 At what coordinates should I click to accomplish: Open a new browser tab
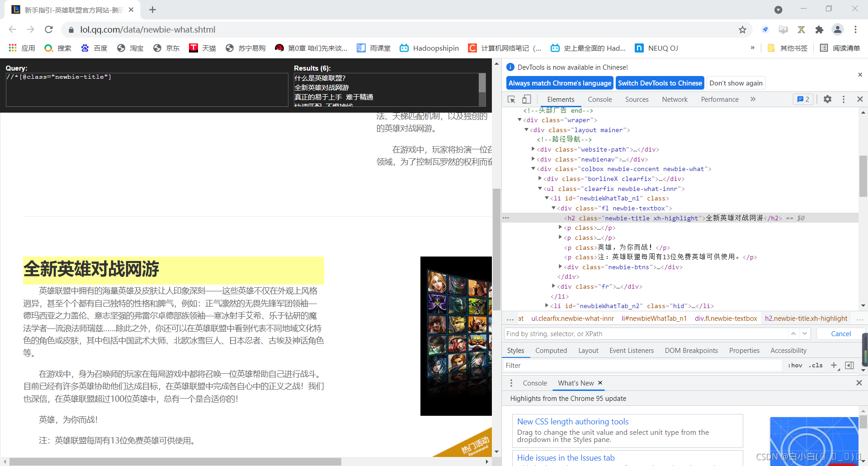(x=152, y=10)
